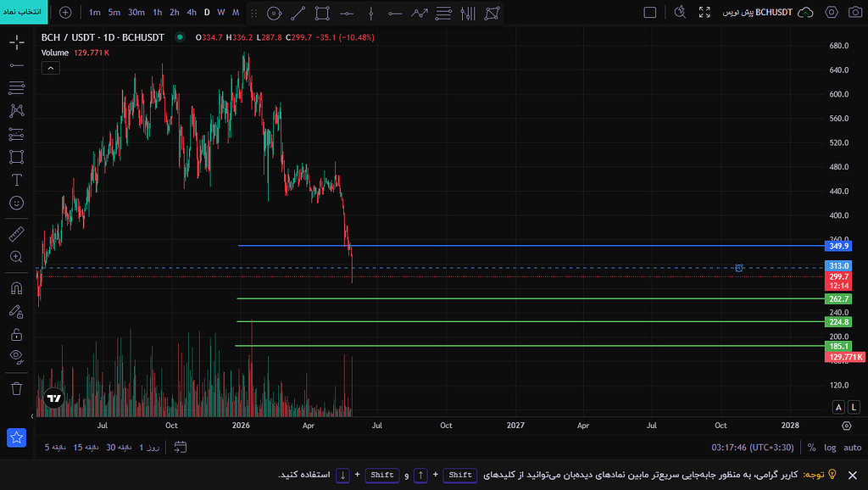The image size is (868, 490).
Task: Open the emoji icons tool
Action: 17,203
